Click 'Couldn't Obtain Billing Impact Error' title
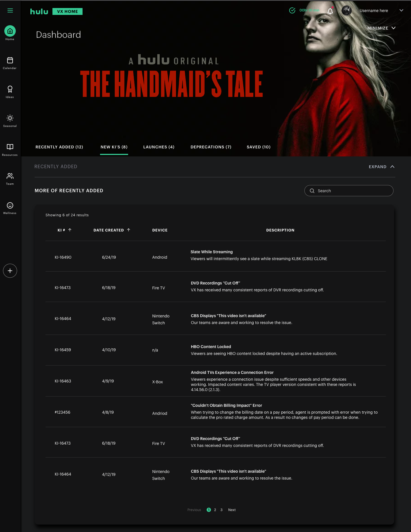411x532 pixels. (226, 405)
